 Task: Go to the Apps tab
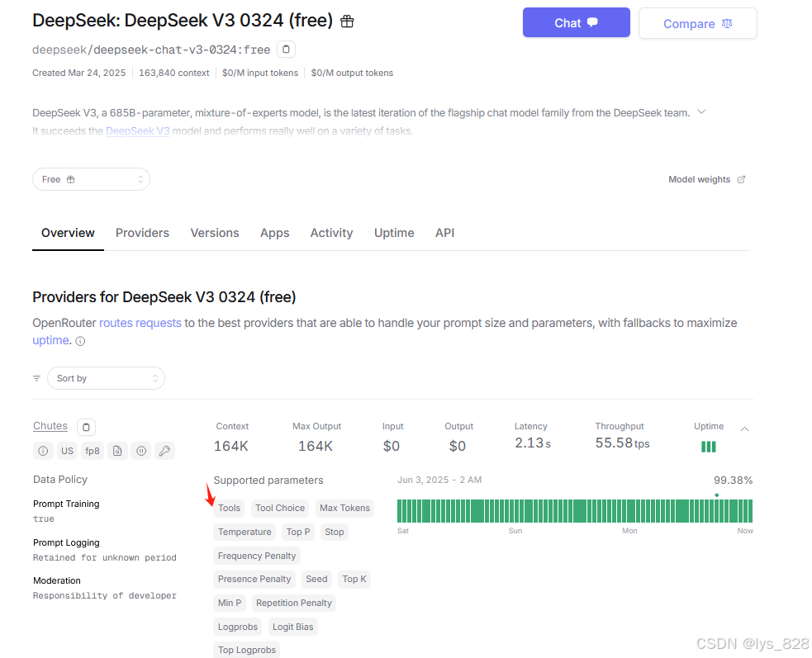pos(275,233)
